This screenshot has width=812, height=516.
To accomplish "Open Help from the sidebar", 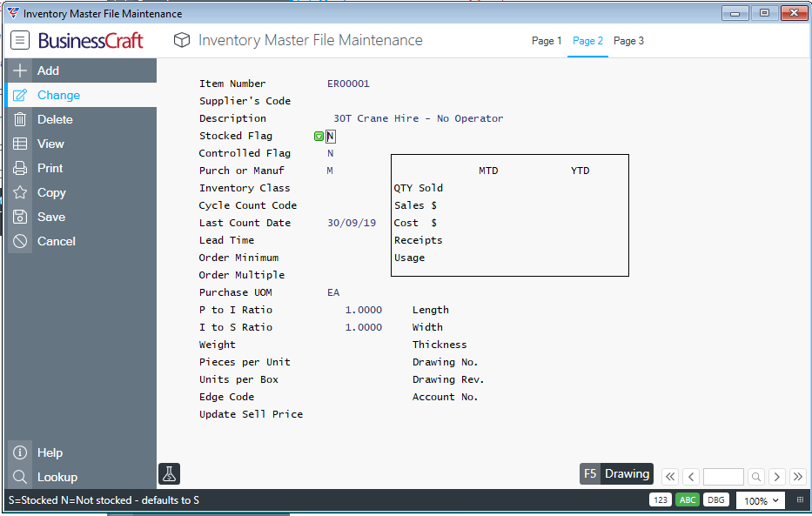I will pyautogui.click(x=50, y=452).
